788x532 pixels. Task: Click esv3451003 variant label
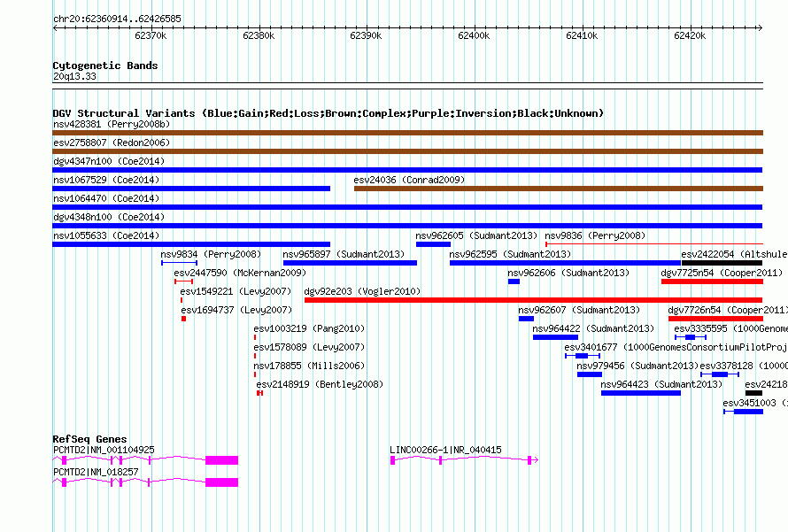point(755,403)
